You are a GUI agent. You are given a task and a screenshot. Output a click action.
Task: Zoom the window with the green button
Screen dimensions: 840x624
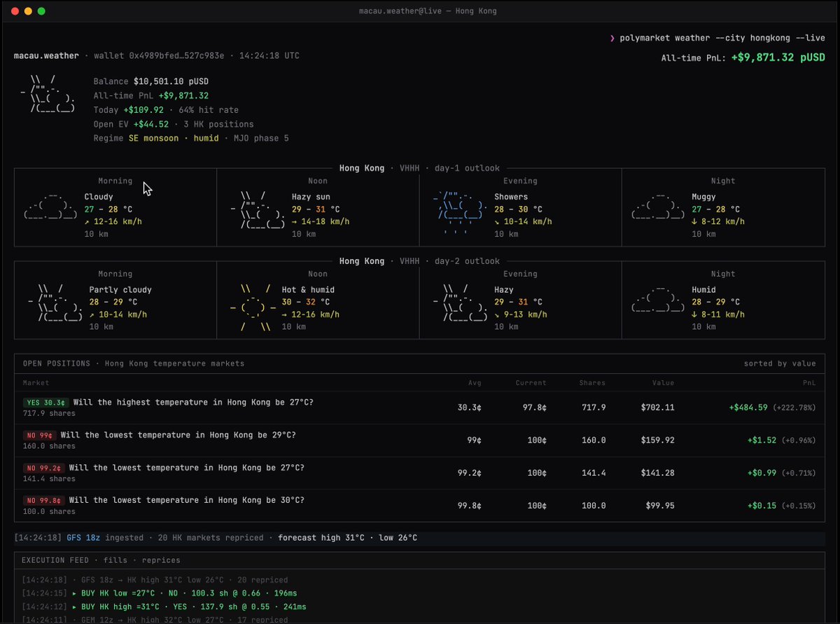pos(41,11)
